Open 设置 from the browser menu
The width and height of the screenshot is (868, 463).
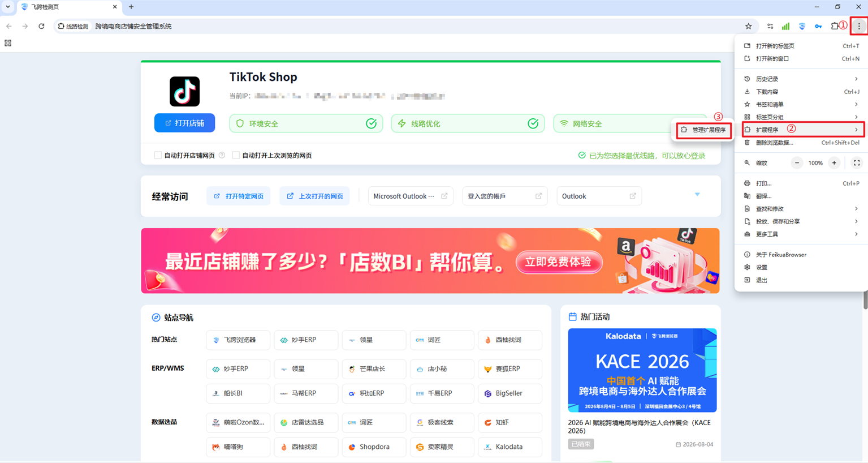click(x=802, y=267)
